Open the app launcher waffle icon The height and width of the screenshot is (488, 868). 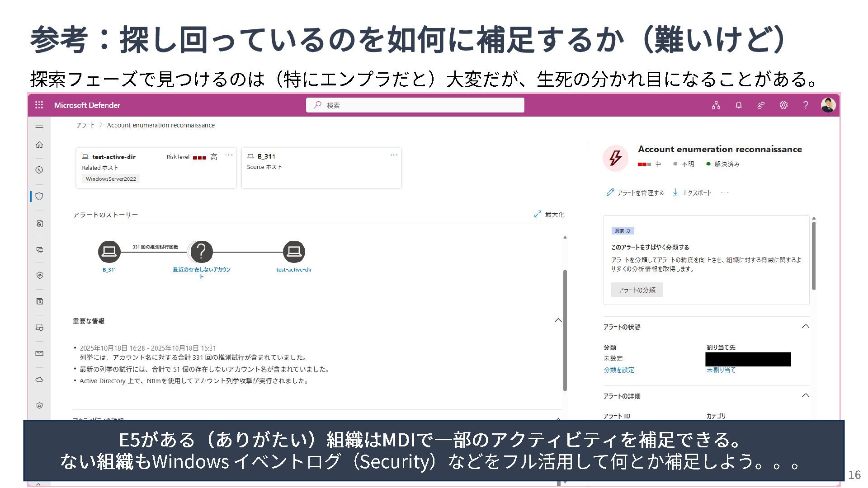click(x=39, y=105)
